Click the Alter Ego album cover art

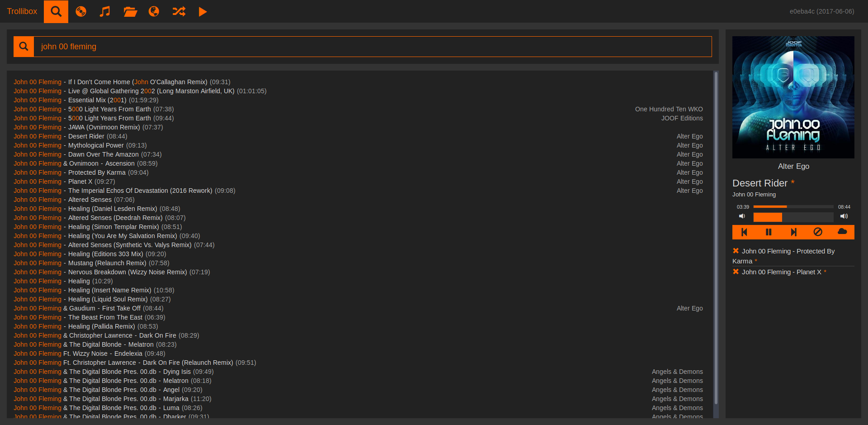(793, 97)
